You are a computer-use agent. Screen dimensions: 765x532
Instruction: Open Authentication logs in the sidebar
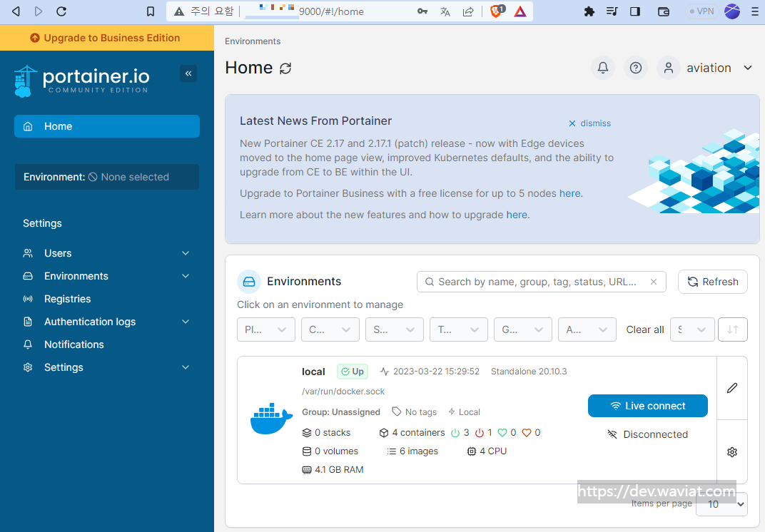point(90,322)
